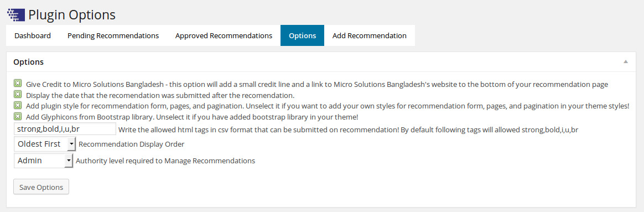Click the Recommendation Display Order label
Viewport: 644px width, 212px height.
click(132, 144)
